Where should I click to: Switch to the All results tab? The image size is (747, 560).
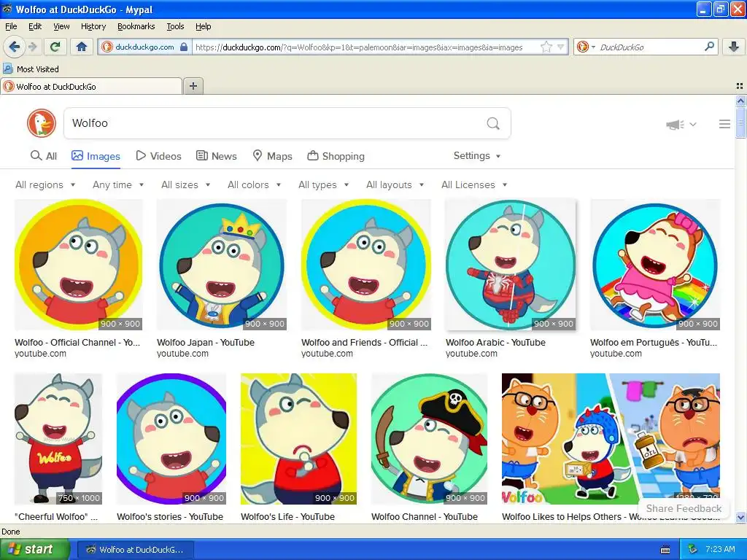(x=43, y=156)
